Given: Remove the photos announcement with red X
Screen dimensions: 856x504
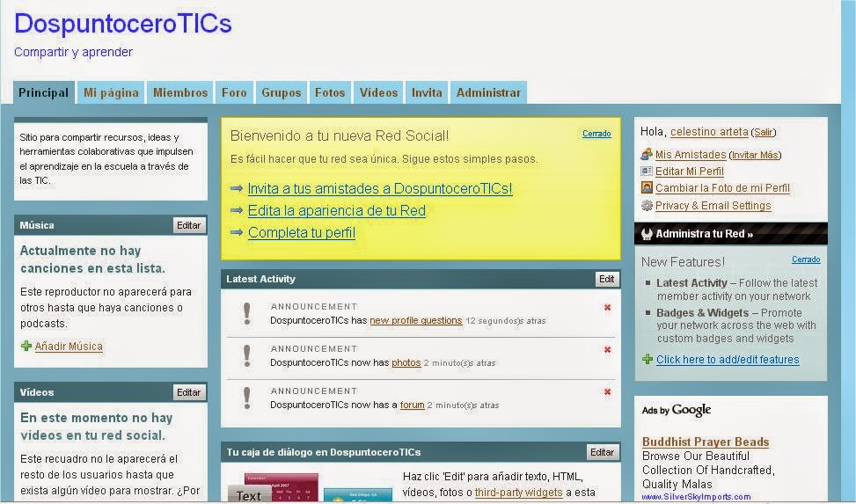Looking at the screenshot, I should tap(607, 349).
